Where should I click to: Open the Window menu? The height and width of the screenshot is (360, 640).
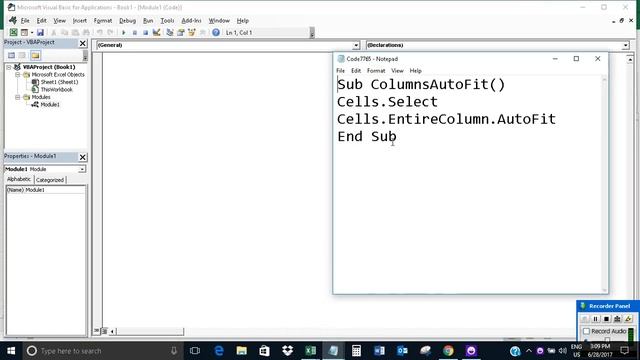(x=219, y=20)
